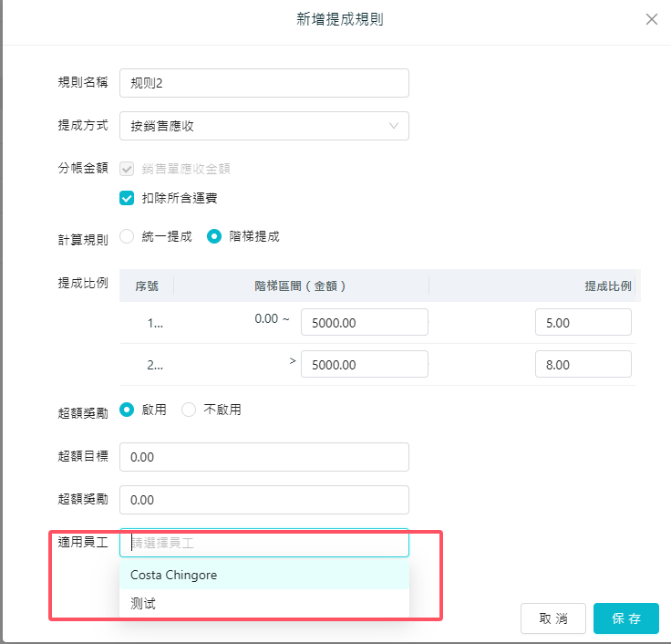
Task: Click the 5.00 commission rate field
Action: point(583,322)
